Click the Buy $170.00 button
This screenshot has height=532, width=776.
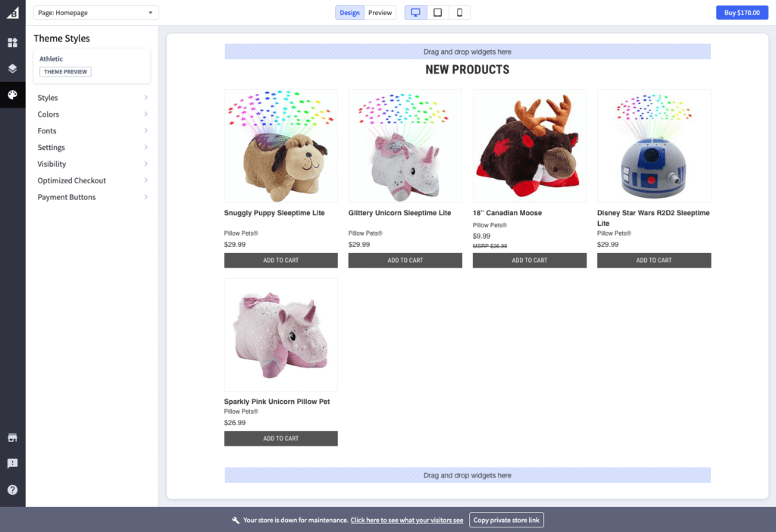click(x=742, y=12)
